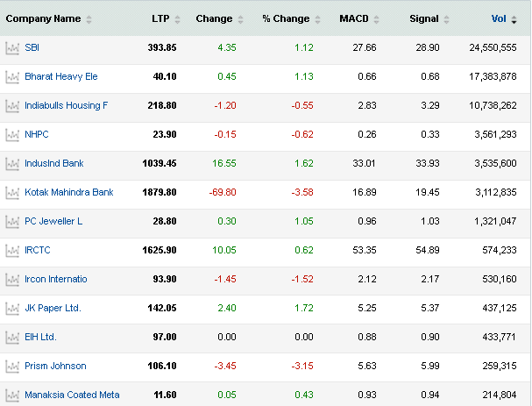Select the Manaksia Coated Meta link

click(72, 395)
